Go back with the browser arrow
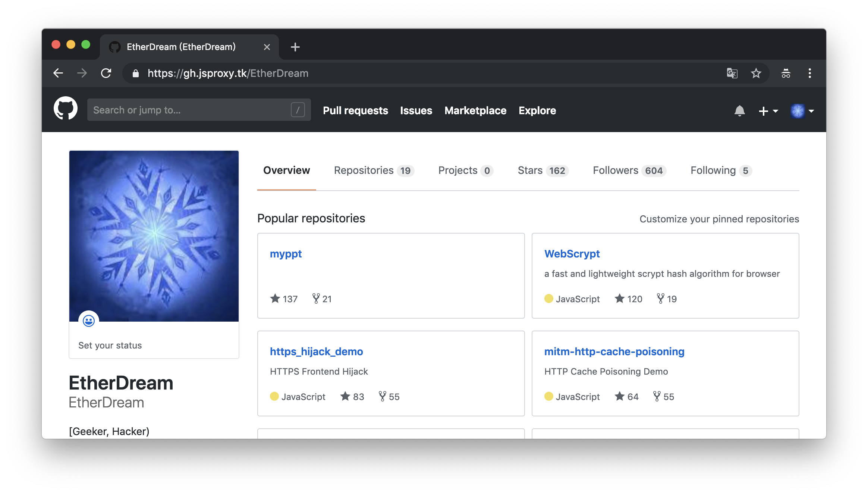Viewport: 868px width, 494px height. point(58,73)
